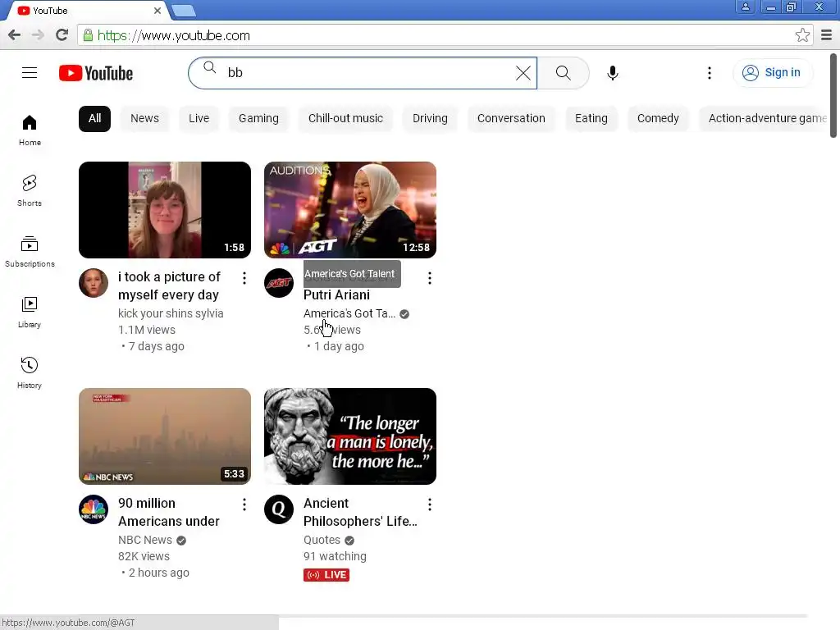This screenshot has width=840, height=630.
Task: Open History in sidebar
Action: click(x=30, y=373)
